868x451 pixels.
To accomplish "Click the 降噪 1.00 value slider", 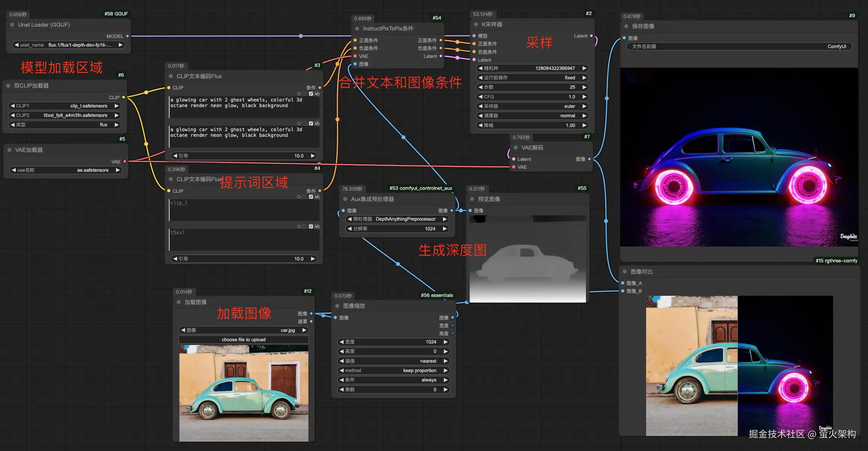I will (532, 126).
